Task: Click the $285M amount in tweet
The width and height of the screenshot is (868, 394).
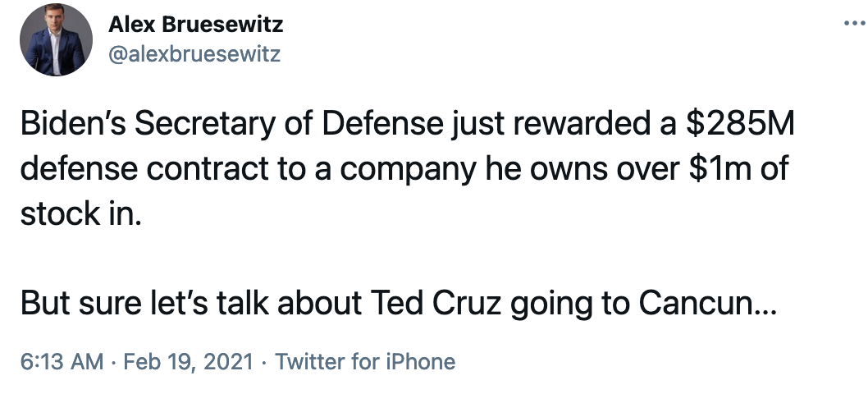Action: 740,124
